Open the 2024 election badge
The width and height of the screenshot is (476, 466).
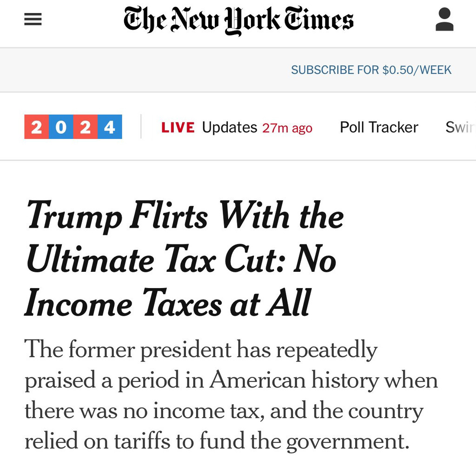tap(73, 127)
